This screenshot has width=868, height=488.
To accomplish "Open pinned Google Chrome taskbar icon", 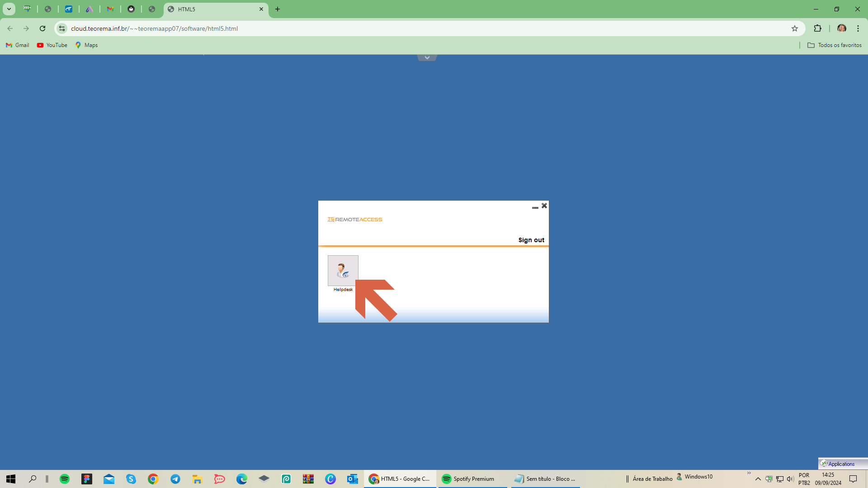I will tap(153, 479).
